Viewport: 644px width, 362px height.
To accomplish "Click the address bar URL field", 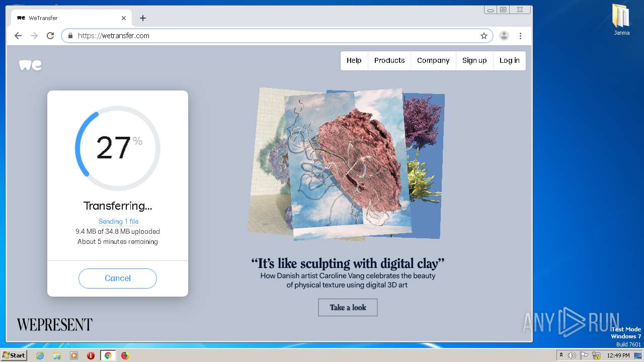I will tap(277, 36).
